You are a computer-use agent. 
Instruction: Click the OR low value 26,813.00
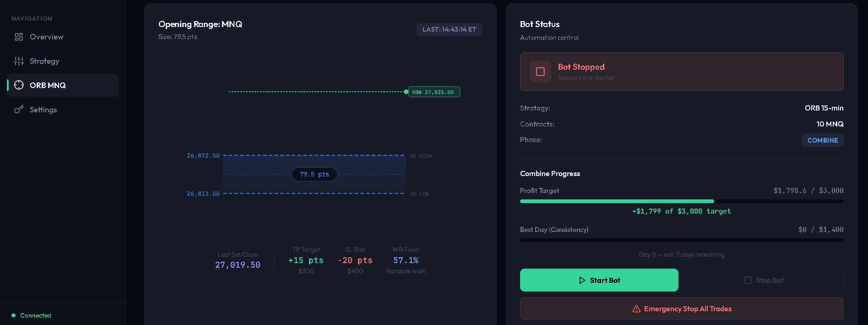coord(203,194)
